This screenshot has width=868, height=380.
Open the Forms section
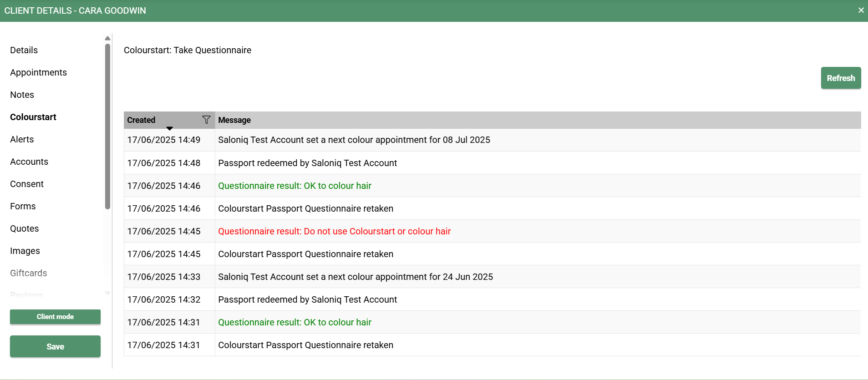click(23, 206)
